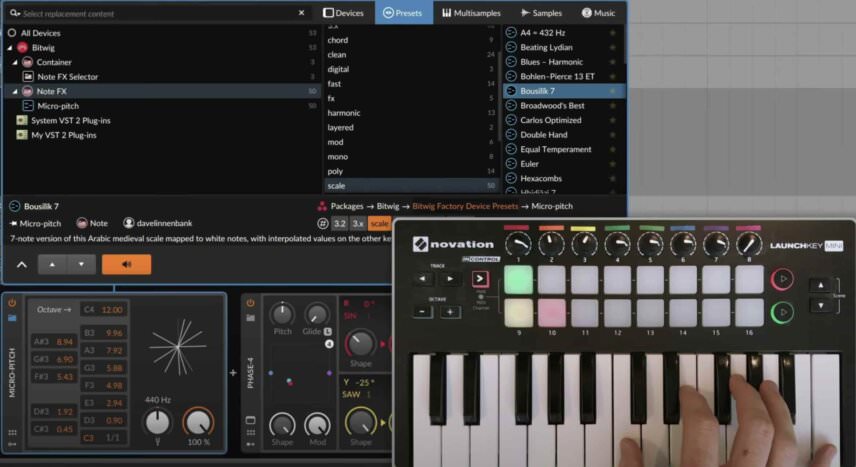This screenshot has width=856, height=467.
Task: Click the A4 = 432 Hz preset icon
Action: (511, 33)
